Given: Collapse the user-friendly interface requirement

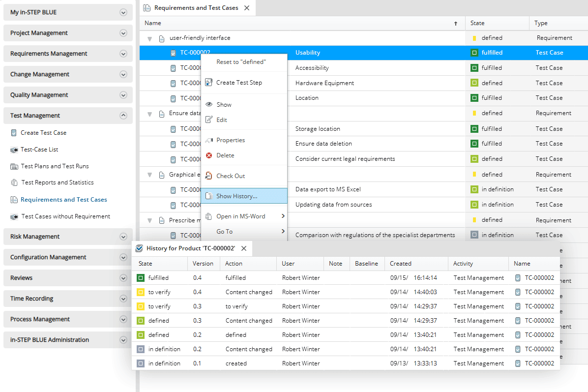Looking at the screenshot, I should (150, 38).
